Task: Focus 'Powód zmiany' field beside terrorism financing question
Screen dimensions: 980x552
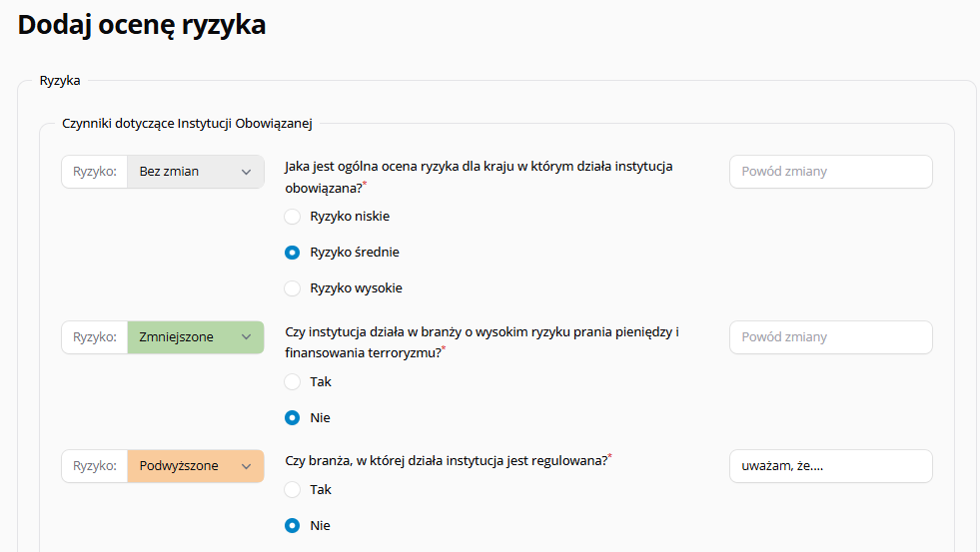Action: (830, 337)
